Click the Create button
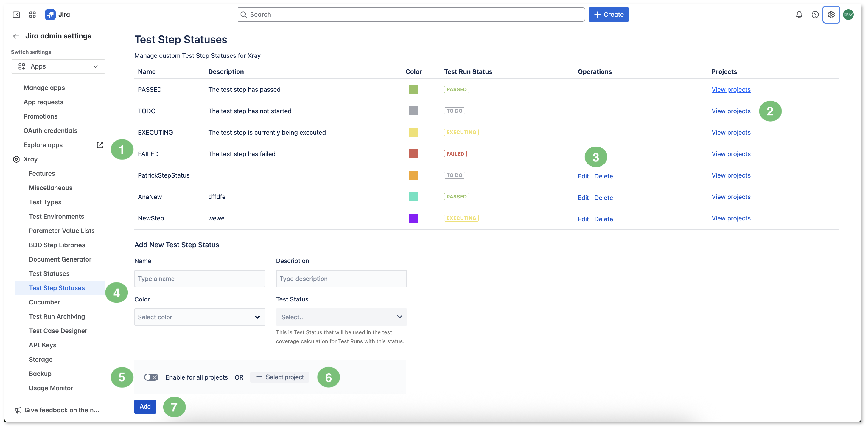The width and height of the screenshot is (868, 429). click(609, 15)
